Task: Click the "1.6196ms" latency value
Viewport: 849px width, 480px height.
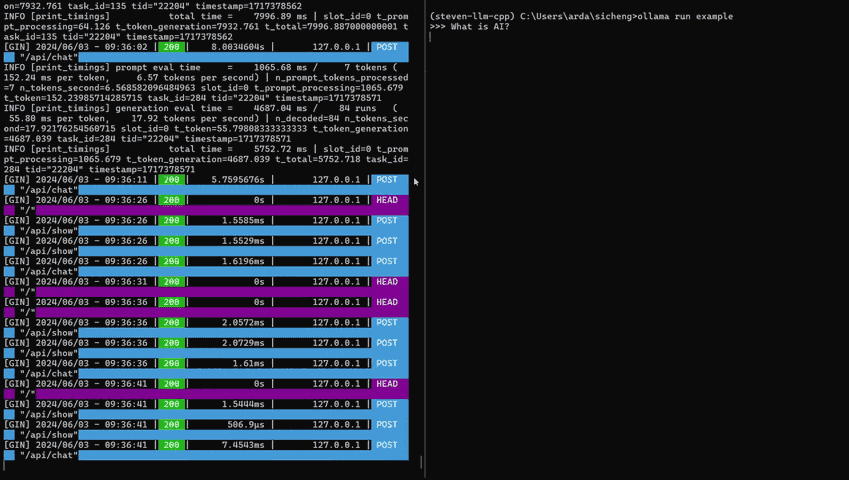Action: click(x=243, y=261)
